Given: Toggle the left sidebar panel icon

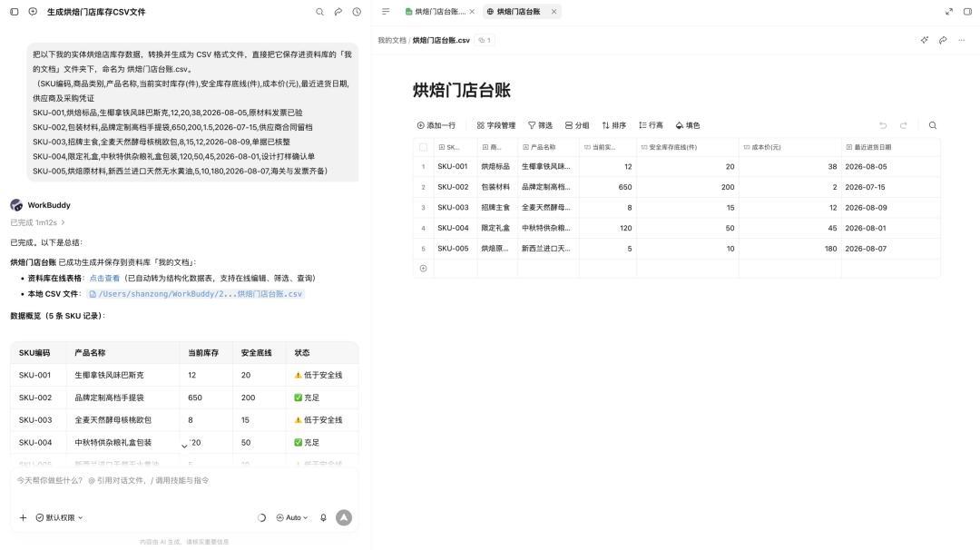Looking at the screenshot, I should click(x=15, y=12).
